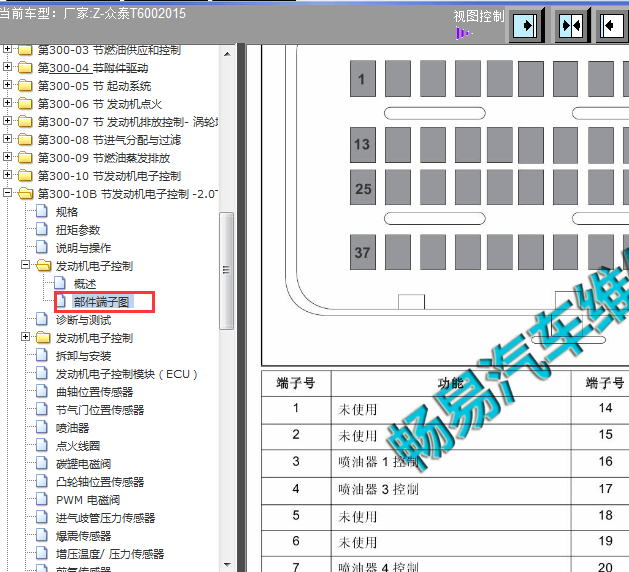This screenshot has height=572, width=629.
Task: Click page icon next to 爆震传感器
Action: (x=42, y=535)
